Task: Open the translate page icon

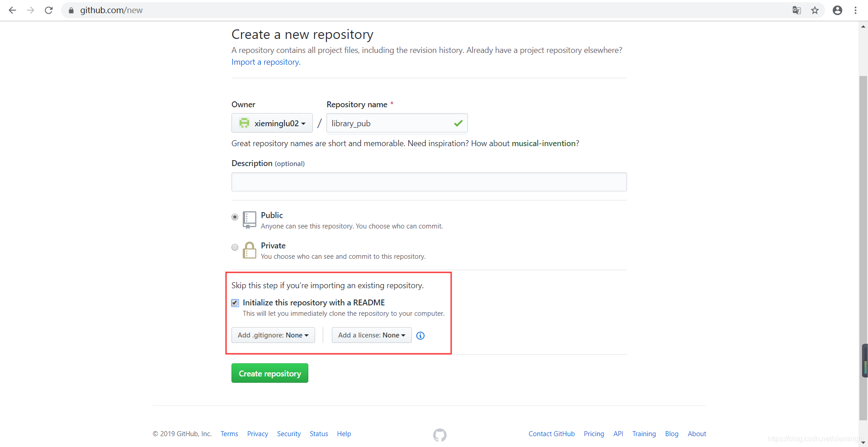Action: (x=797, y=10)
